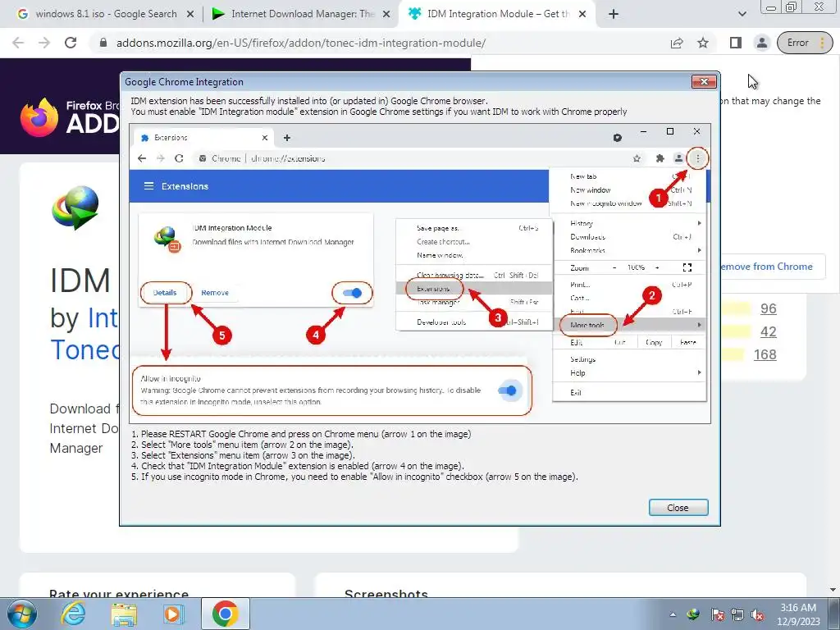Screen dimensions: 840x630
Task: Open the 96 ratings count link
Action: (x=768, y=308)
